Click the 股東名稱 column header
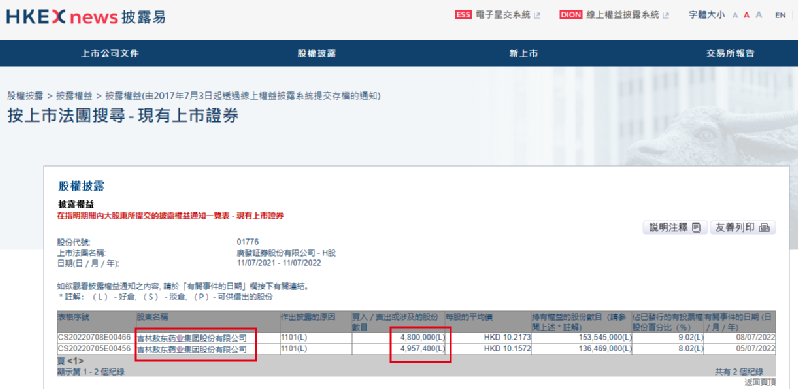Viewport: 798px width, 389px height. click(x=153, y=317)
